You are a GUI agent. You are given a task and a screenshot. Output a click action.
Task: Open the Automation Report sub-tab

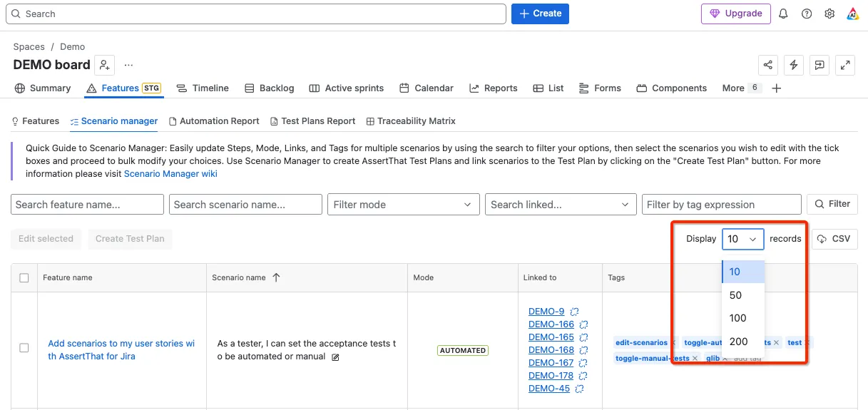pyautogui.click(x=214, y=121)
